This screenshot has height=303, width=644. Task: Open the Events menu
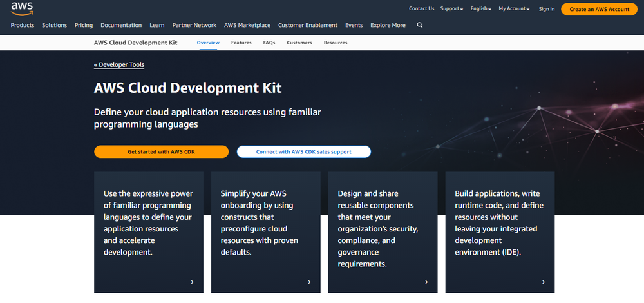354,25
